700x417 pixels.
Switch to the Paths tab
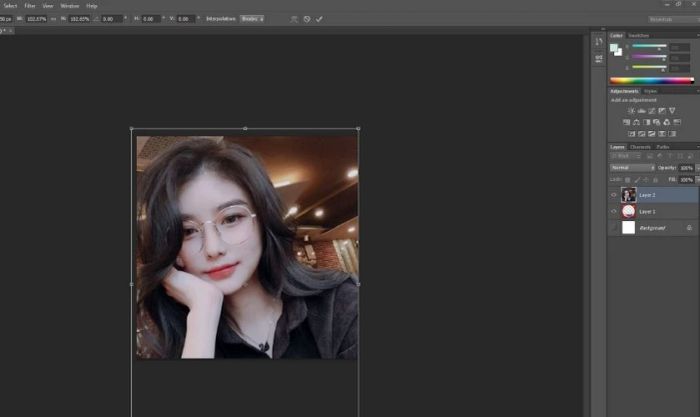click(x=663, y=147)
